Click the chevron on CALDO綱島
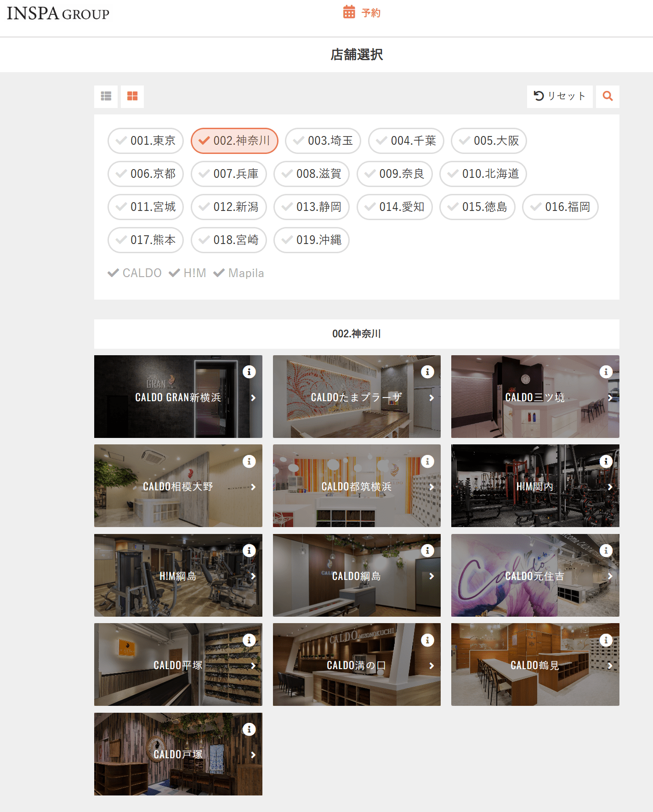The height and width of the screenshot is (812, 653). [x=432, y=576]
